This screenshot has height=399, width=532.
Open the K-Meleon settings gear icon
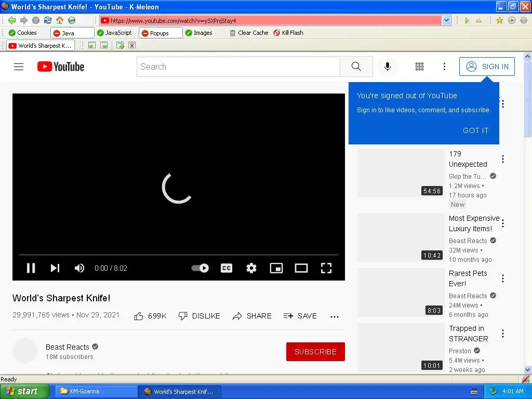pos(524,21)
